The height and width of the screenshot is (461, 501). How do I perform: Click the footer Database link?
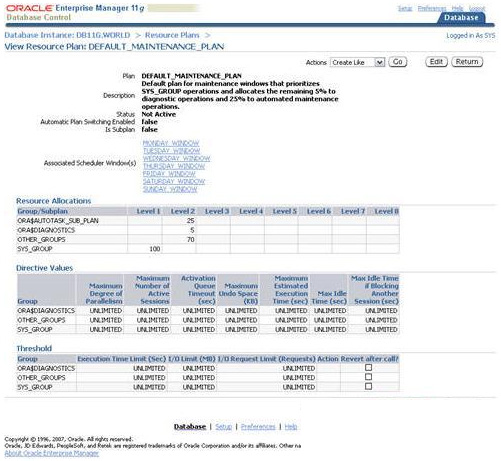(190, 427)
